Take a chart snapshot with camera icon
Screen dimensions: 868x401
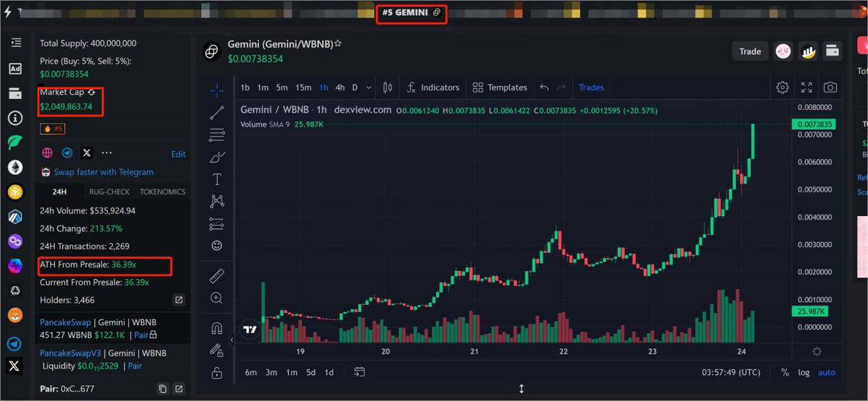pos(830,87)
